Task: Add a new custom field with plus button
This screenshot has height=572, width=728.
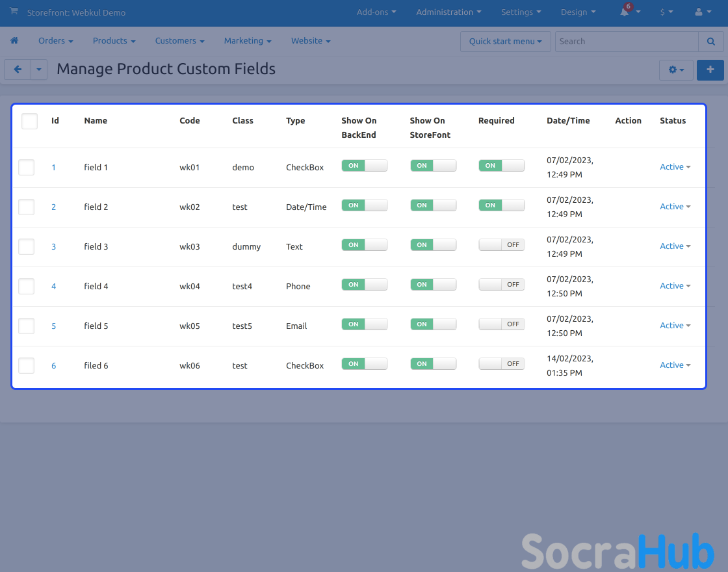Action: click(710, 70)
